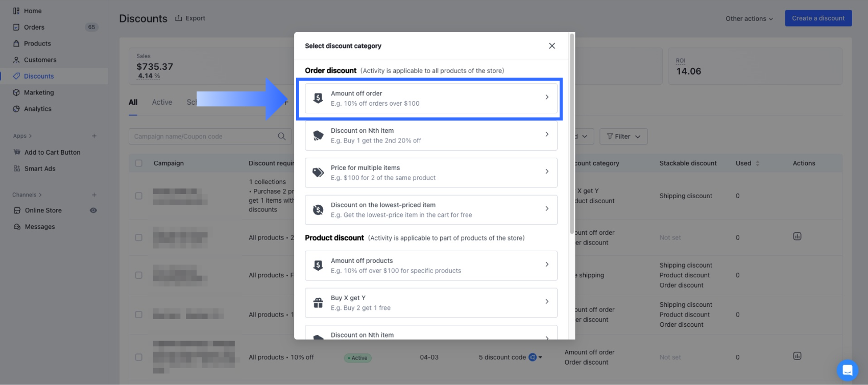The image size is (868, 385).
Task: Open Orders via its sidebar icon
Action: click(x=16, y=27)
